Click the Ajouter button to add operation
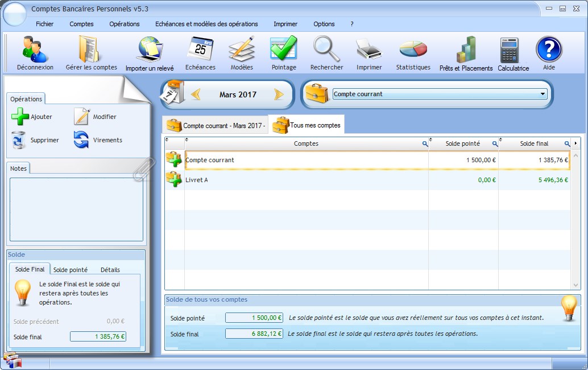Viewport: 588px width, 370px height. click(31, 117)
